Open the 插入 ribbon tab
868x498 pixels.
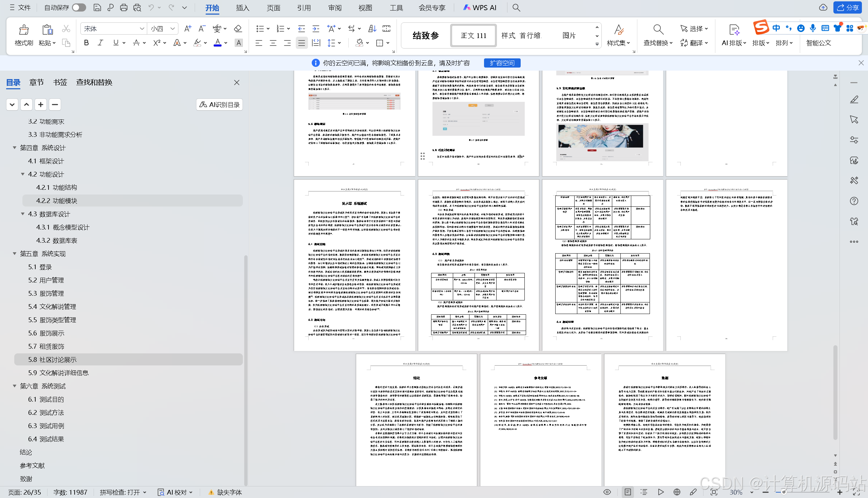(x=242, y=7)
